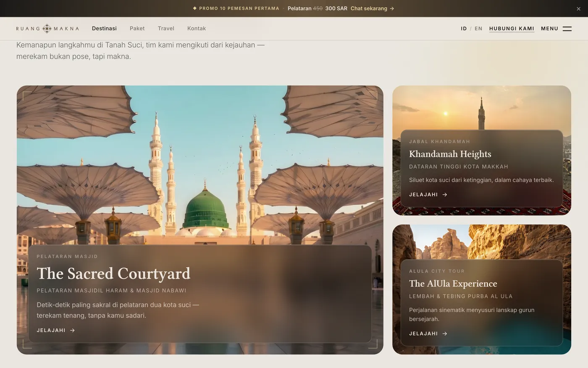
Task: Click the Ruang Makna diamond logo
Action: coord(47,29)
